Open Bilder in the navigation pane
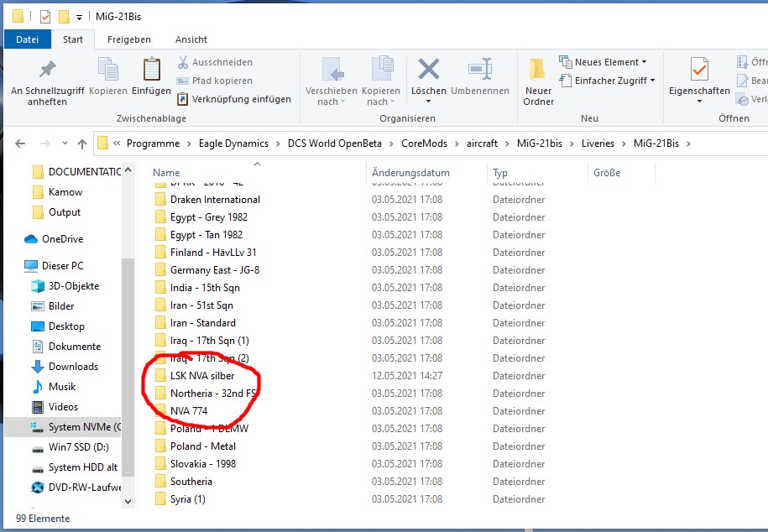 point(52,306)
